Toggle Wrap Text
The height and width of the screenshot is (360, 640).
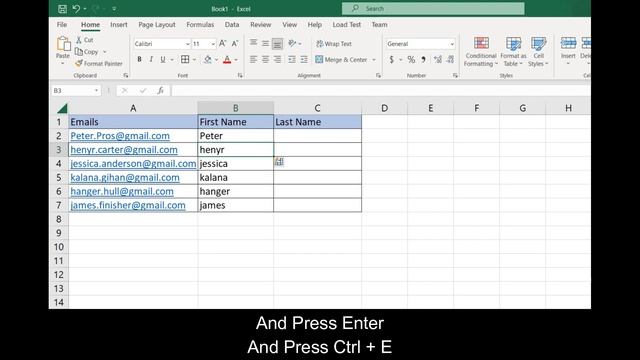pos(334,44)
